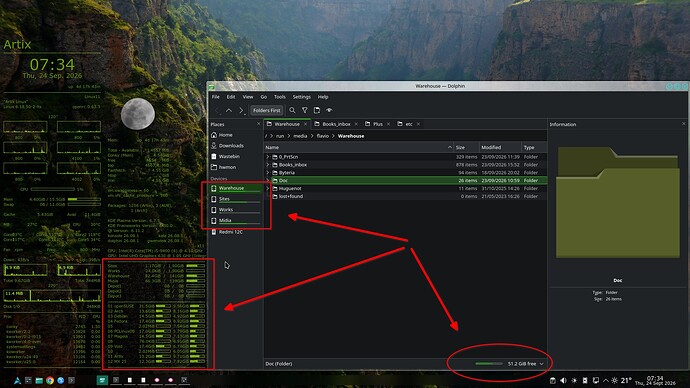Open the File menu
Image resolution: width=690 pixels, height=388 pixels.
(x=216, y=97)
